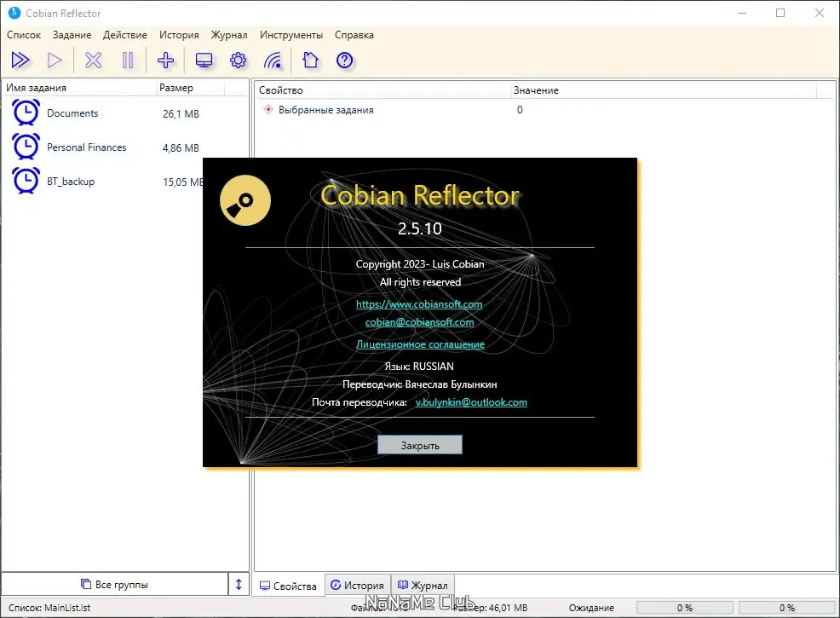Screen dimensions: 840x618
Task: Click the house-shaped toolbar icon
Action: (310, 60)
